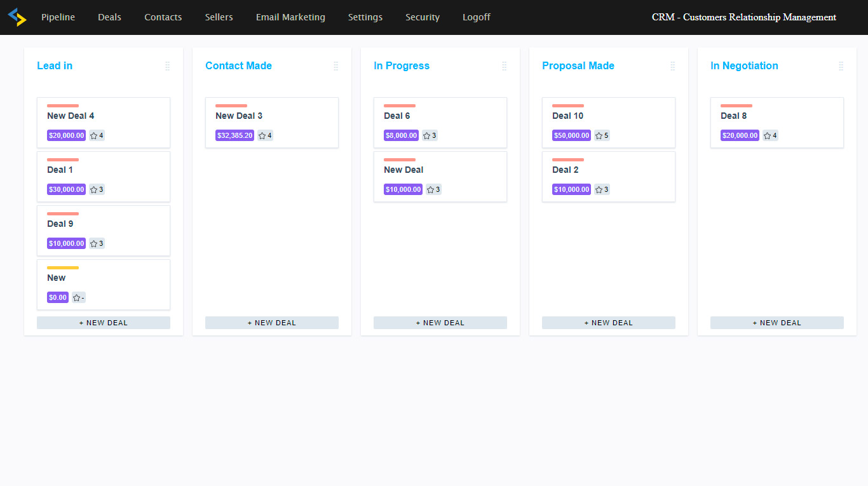
Task: Click the star rating on Deal 8
Action: pyautogui.click(x=770, y=135)
